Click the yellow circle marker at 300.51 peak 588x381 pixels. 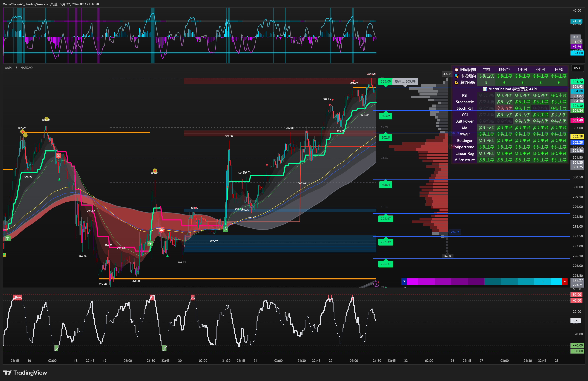tap(155, 170)
